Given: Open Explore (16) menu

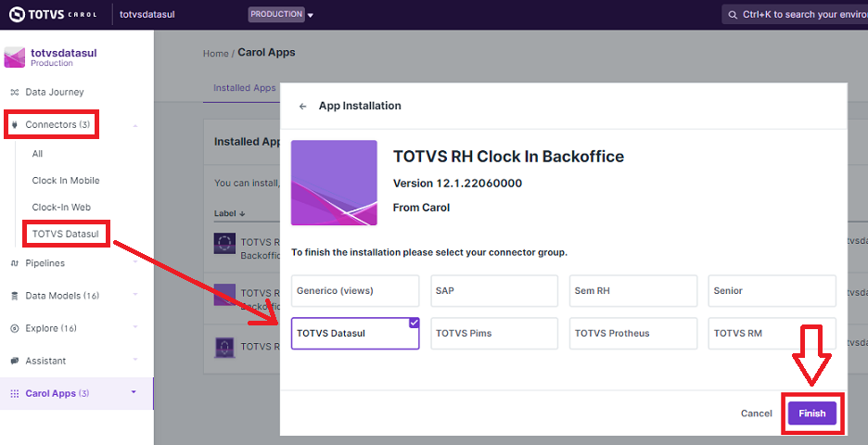Looking at the screenshot, I should coord(51,328).
